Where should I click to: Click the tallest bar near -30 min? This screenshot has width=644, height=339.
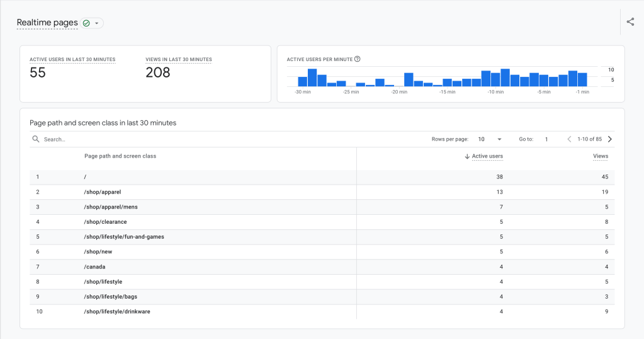[x=312, y=78]
